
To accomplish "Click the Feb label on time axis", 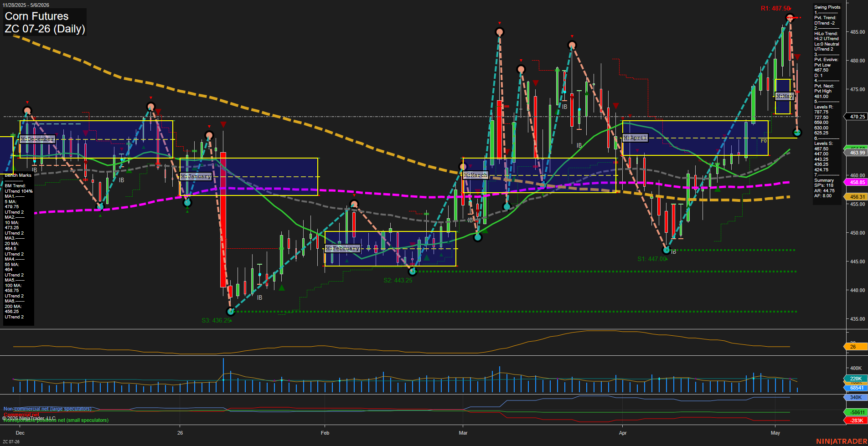I will coord(325,433).
